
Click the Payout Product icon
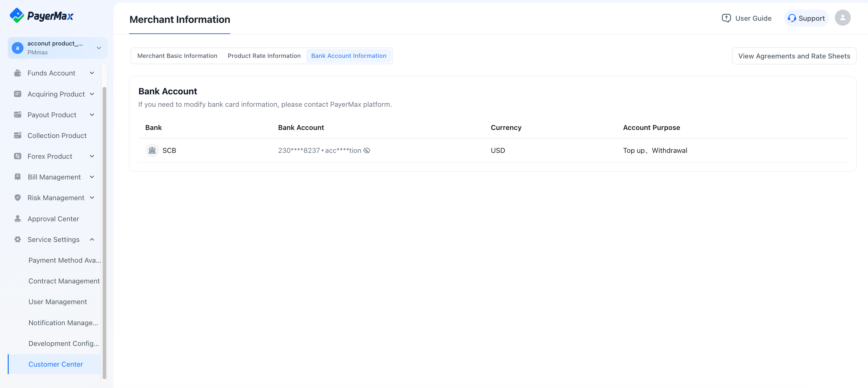[18, 115]
